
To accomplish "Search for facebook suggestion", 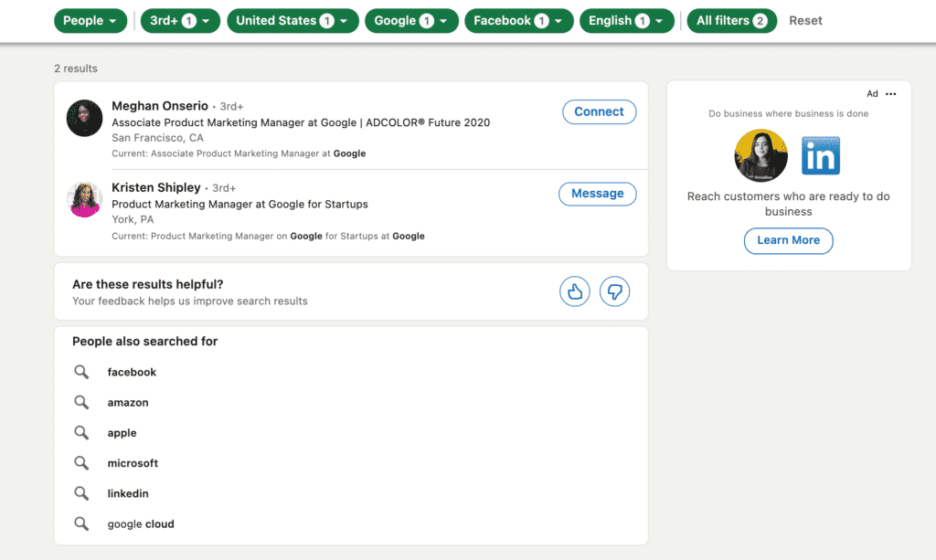I will (132, 372).
